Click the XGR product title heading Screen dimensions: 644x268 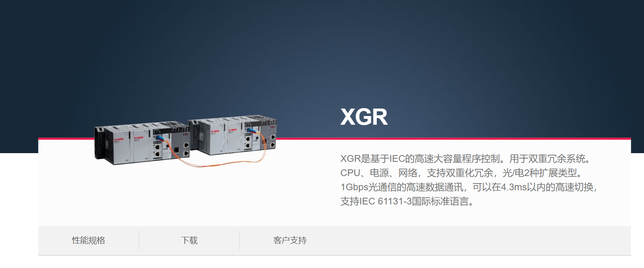364,117
